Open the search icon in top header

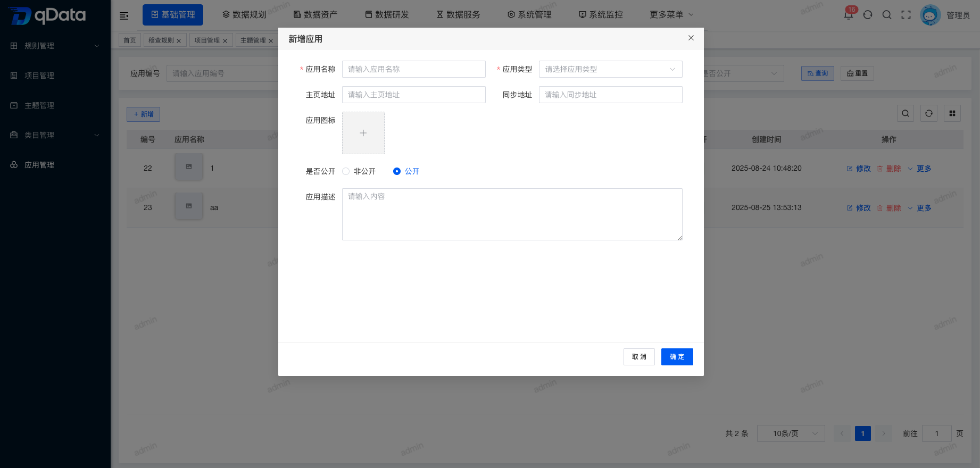(887, 15)
